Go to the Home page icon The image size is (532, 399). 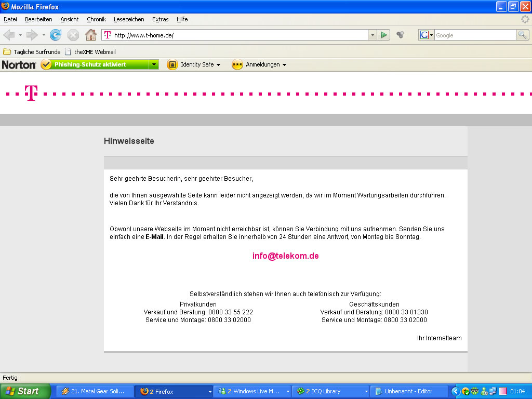pyautogui.click(x=91, y=35)
